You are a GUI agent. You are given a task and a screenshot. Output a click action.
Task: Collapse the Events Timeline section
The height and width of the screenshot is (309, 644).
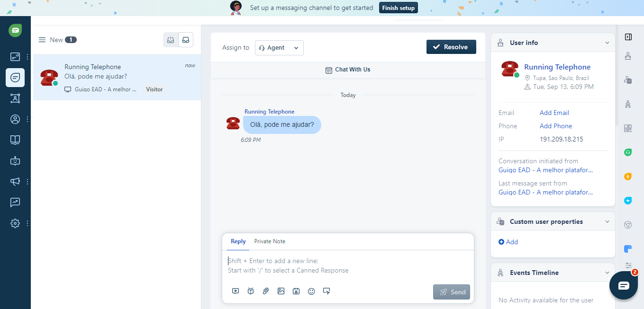[x=607, y=273]
